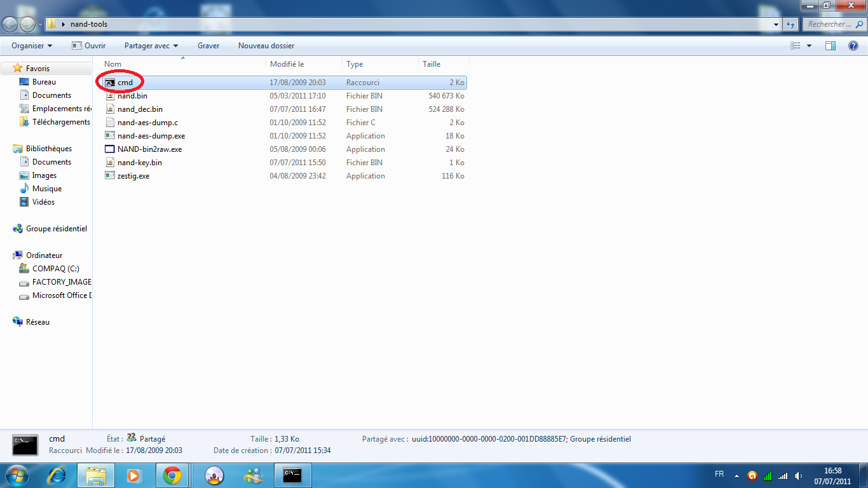
Task: Create a Nouveau dossier
Action: pyautogui.click(x=266, y=46)
